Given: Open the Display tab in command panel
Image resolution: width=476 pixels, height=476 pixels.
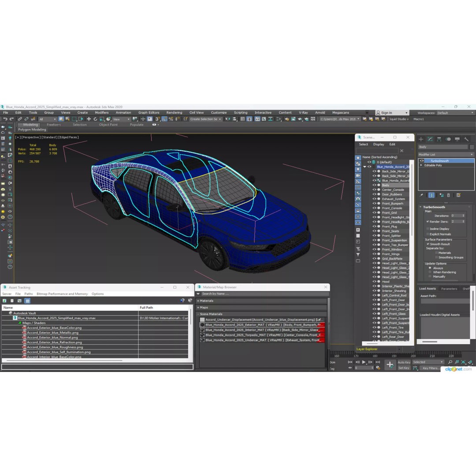Looking at the screenshot, I should pyautogui.click(x=457, y=139).
